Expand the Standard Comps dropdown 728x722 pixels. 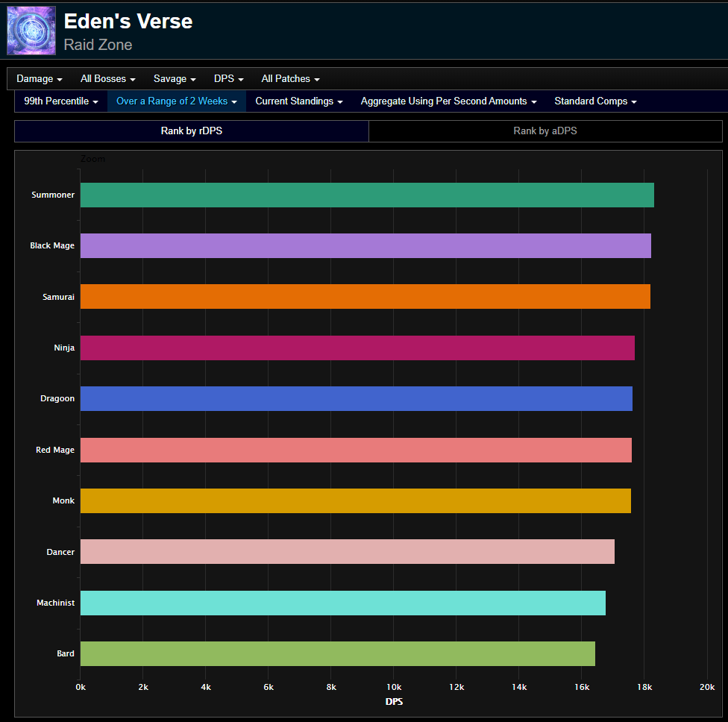pyautogui.click(x=595, y=101)
